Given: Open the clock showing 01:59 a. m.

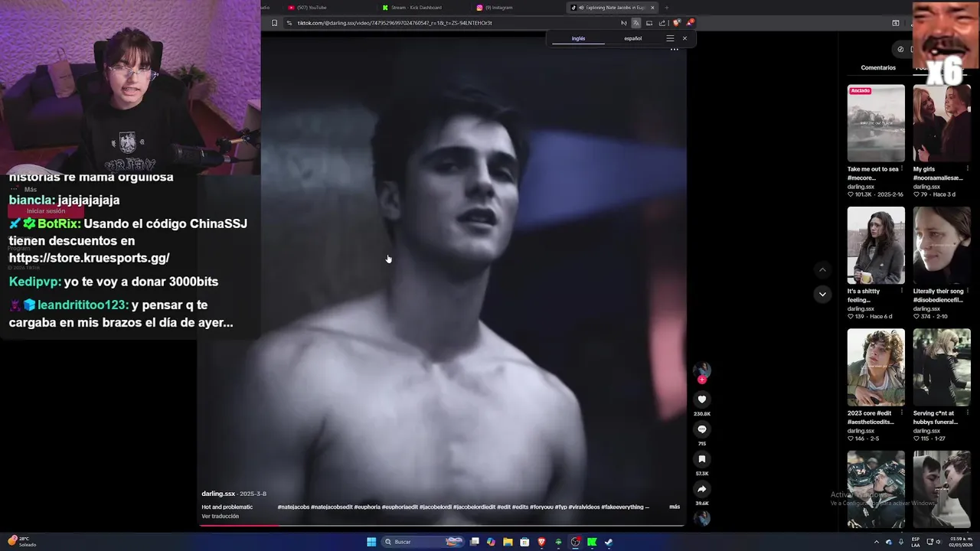Looking at the screenshot, I should pyautogui.click(x=960, y=542).
